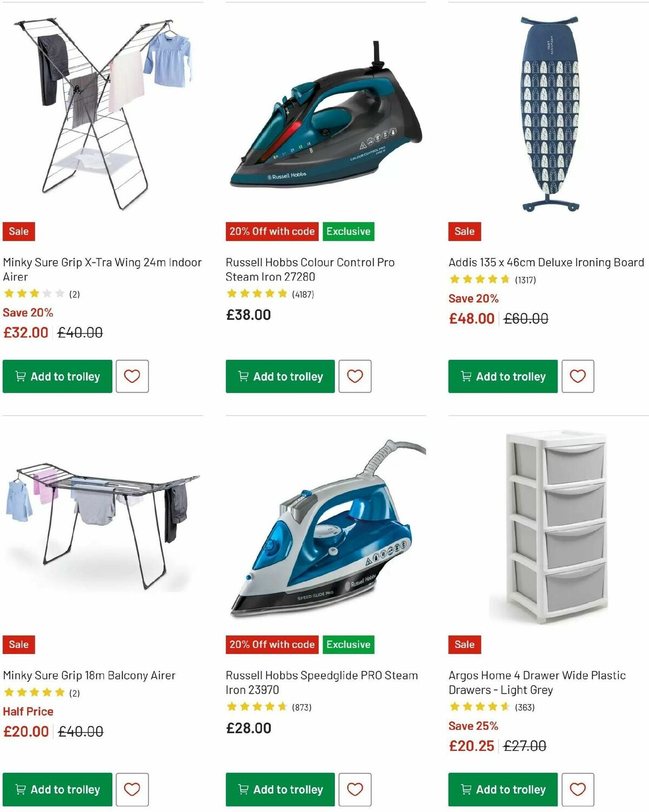Click the trolley icon on the ironing board's add button
Screen dimensions: 649x812
tap(466, 377)
